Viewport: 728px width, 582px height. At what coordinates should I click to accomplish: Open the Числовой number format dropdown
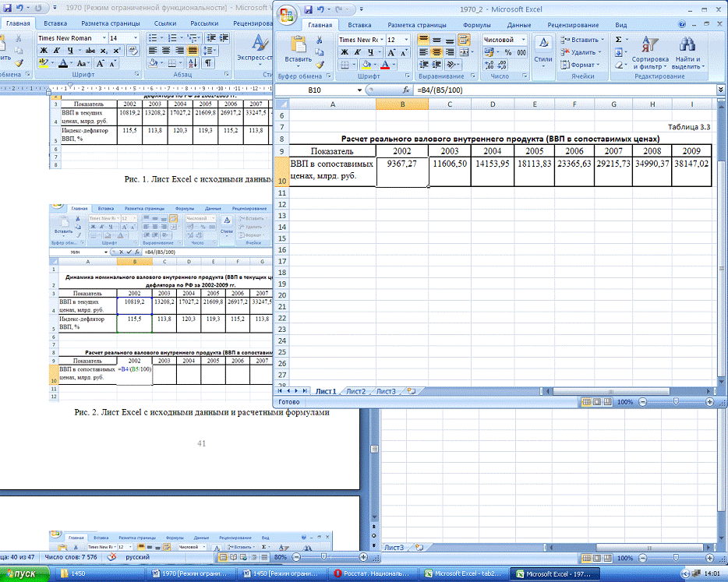pos(524,40)
